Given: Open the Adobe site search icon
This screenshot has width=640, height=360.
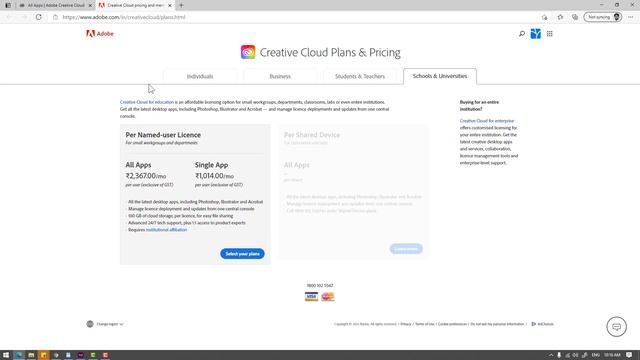Looking at the screenshot, I should tap(522, 34).
